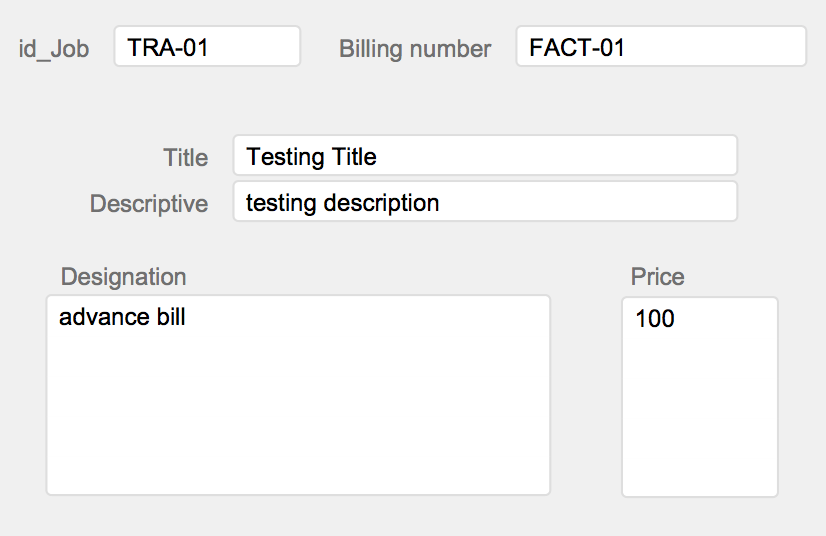
Task: Select the 100 price value
Action: coord(655,319)
